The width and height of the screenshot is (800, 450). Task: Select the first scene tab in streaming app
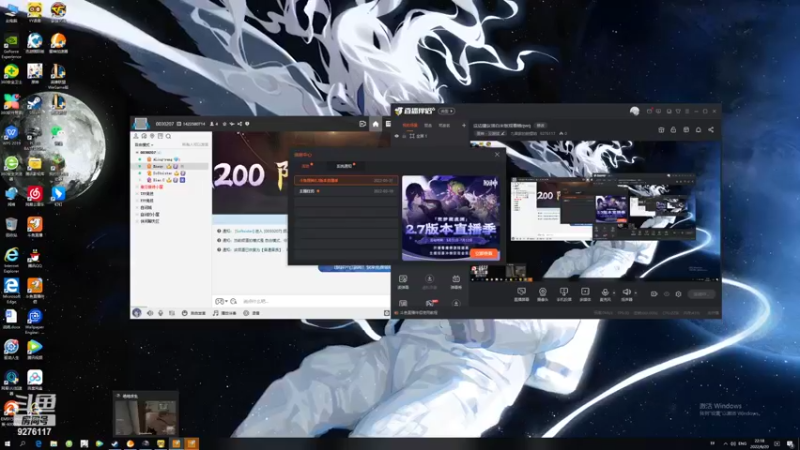pyautogui.click(x=410, y=126)
